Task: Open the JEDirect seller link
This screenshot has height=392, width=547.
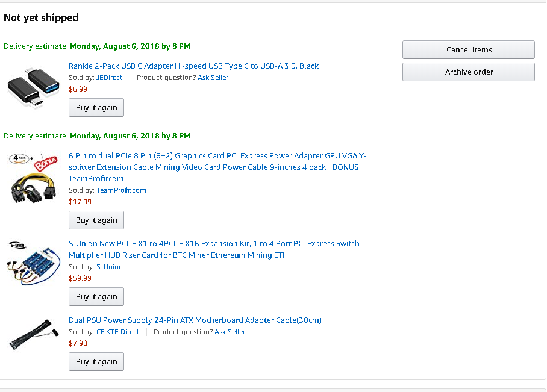Action: pyautogui.click(x=109, y=78)
